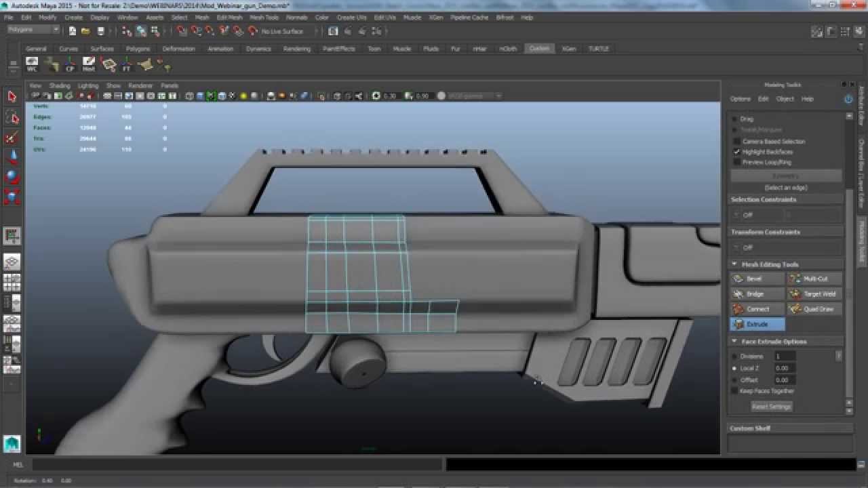Select the Offset radio button
This screenshot has height=488, width=868.
(734, 380)
